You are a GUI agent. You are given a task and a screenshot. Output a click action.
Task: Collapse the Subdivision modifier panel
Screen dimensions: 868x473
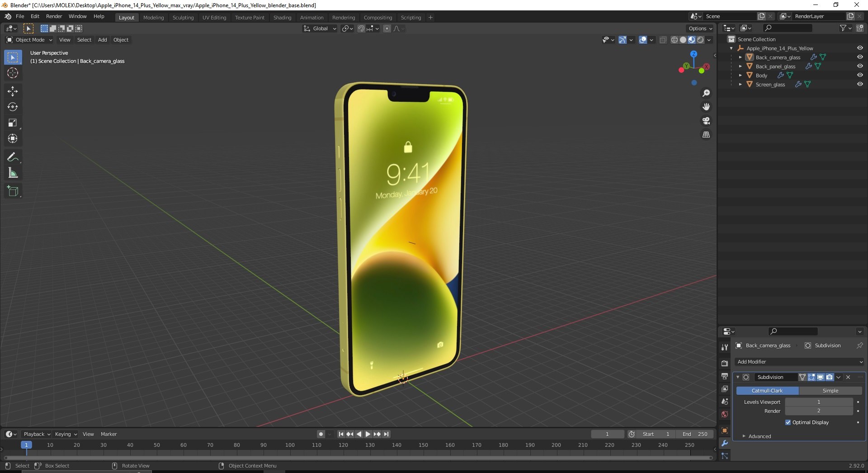tap(738, 377)
